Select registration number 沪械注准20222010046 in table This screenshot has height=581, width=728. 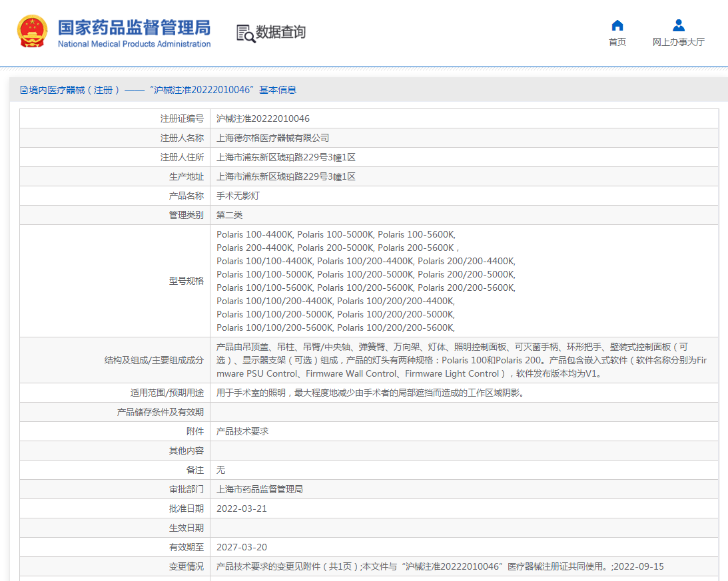(x=263, y=118)
